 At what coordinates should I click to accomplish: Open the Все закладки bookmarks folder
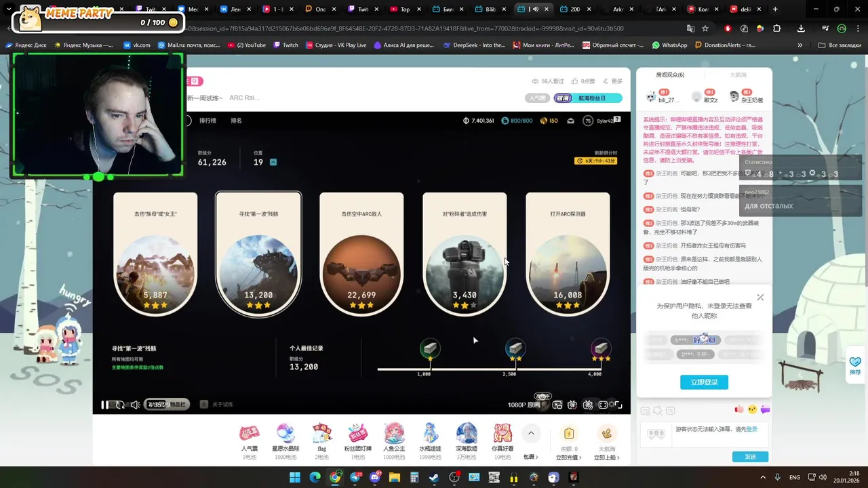click(x=841, y=45)
